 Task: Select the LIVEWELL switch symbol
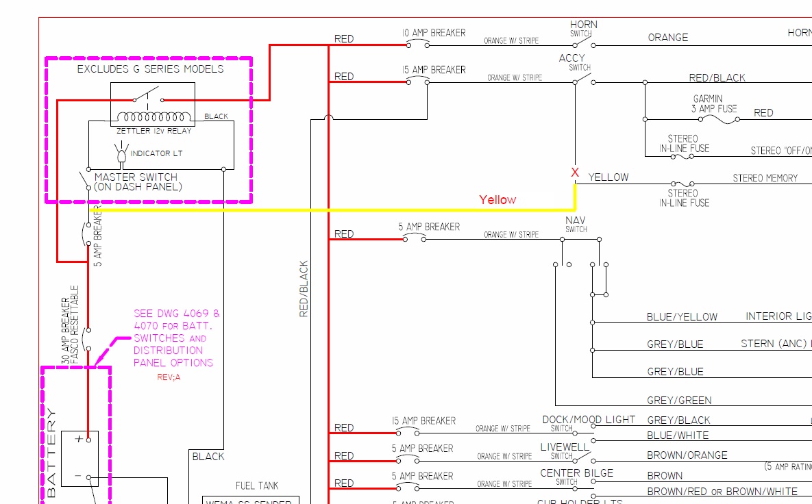584,459
